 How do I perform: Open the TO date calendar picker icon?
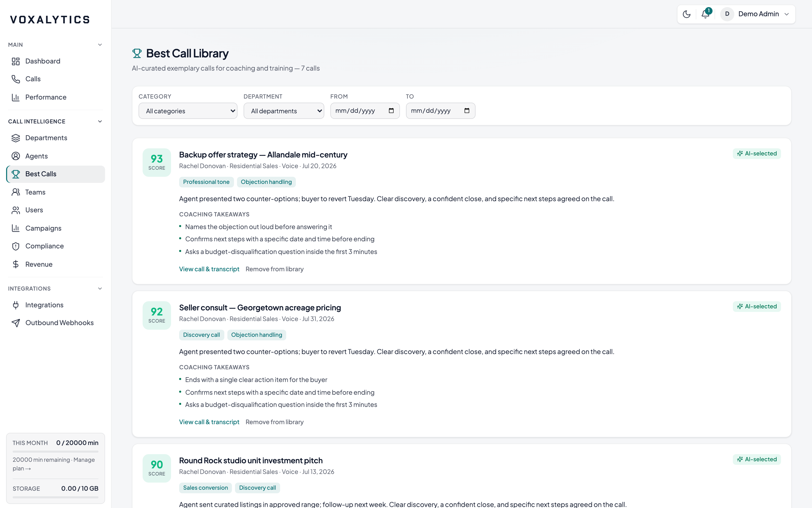click(467, 111)
